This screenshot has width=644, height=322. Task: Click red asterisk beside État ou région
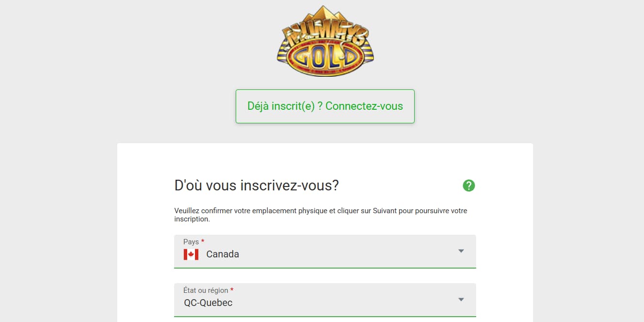(x=232, y=290)
